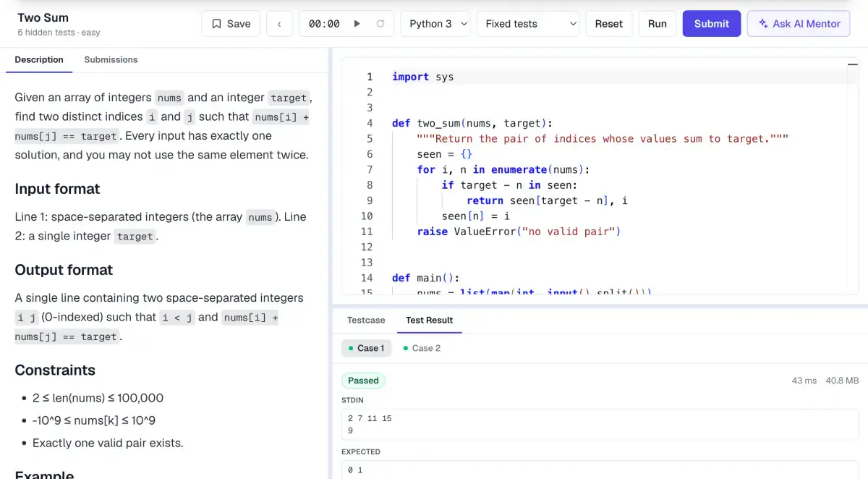Switch to the Testcase tab
868x479 pixels.
tap(366, 320)
